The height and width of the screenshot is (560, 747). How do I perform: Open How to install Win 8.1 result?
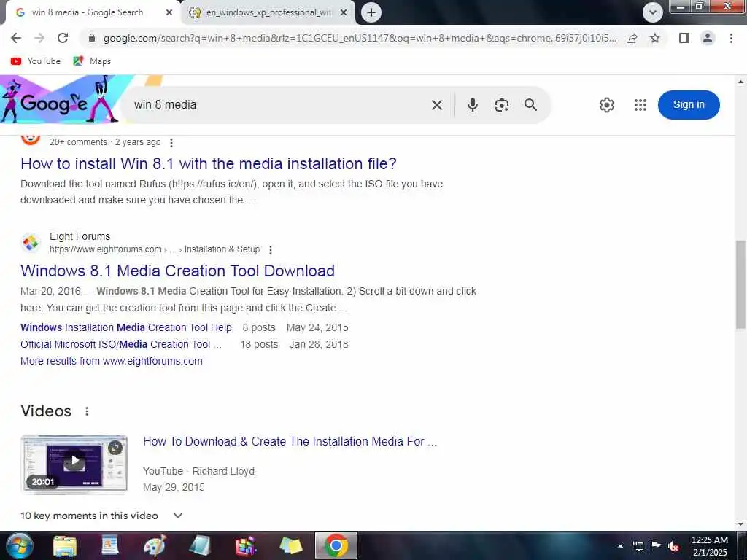point(209,164)
